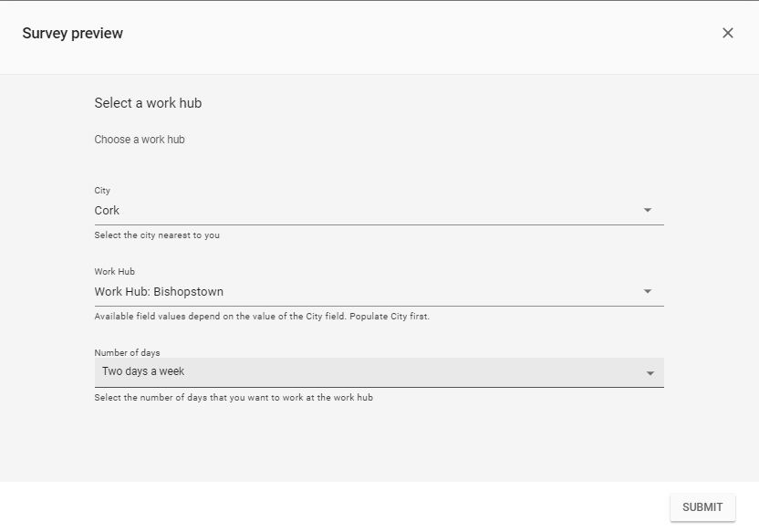Click 'Select the city nearest to you' hint
The height and width of the screenshot is (532, 759).
pyautogui.click(x=157, y=235)
